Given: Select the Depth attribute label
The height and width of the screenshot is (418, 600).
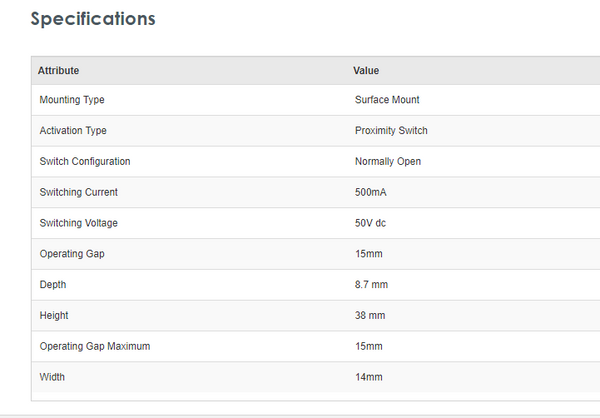Looking at the screenshot, I should click(x=53, y=285).
